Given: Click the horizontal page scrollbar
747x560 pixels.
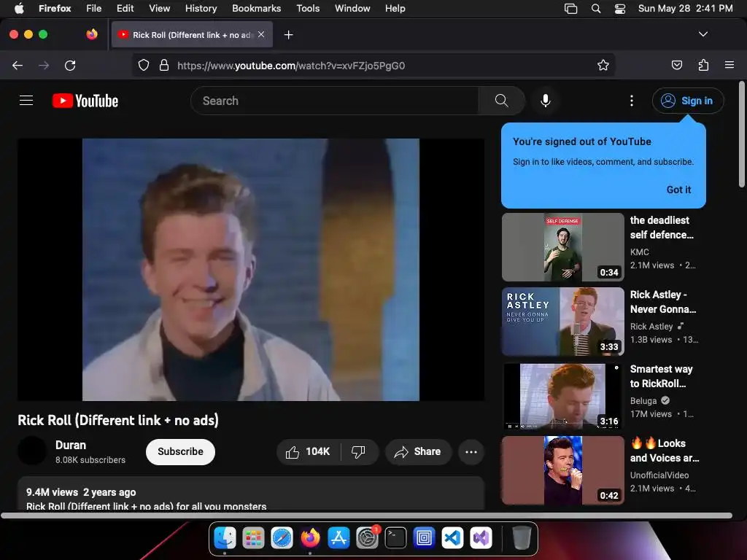Looking at the screenshot, I should pos(367,516).
